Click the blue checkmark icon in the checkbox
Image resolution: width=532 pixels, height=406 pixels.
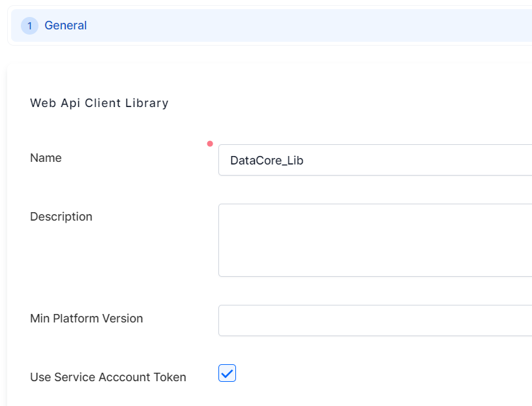227,373
